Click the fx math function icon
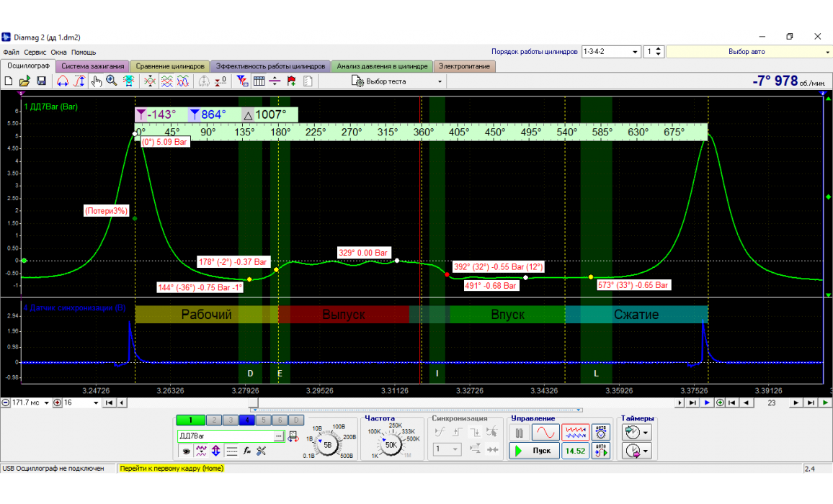 [x=246, y=451]
